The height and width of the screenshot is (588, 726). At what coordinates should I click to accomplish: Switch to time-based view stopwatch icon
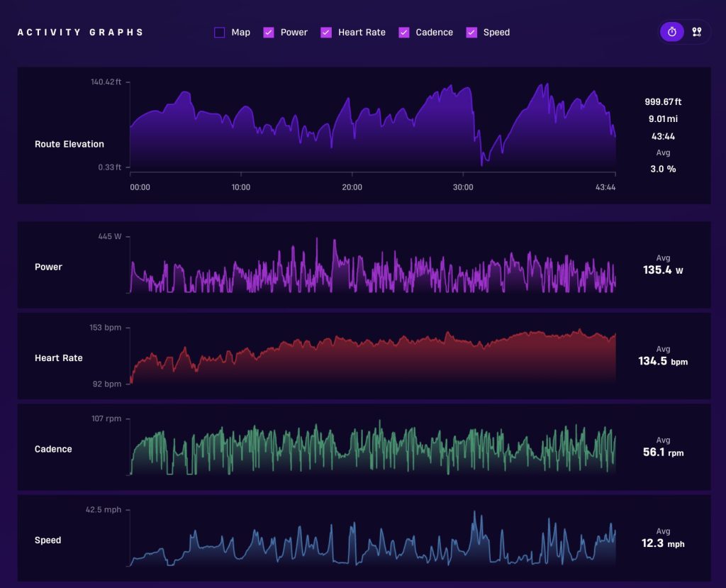pos(672,32)
